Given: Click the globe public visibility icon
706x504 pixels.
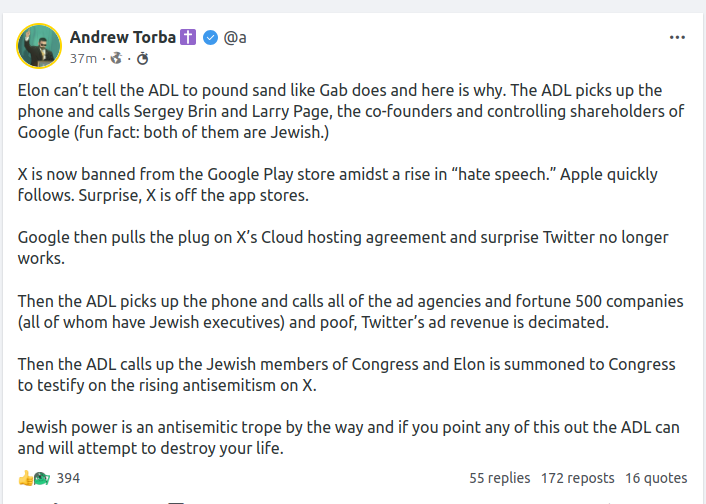Looking at the screenshot, I should (114, 59).
